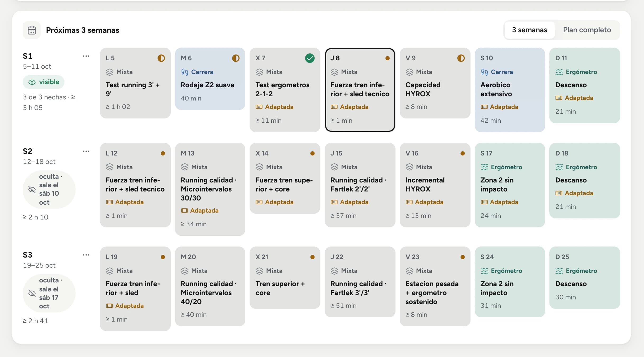Image resolution: width=644 pixels, height=357 pixels.
Task: Switch to the Plan completo tab
Action: (x=587, y=30)
